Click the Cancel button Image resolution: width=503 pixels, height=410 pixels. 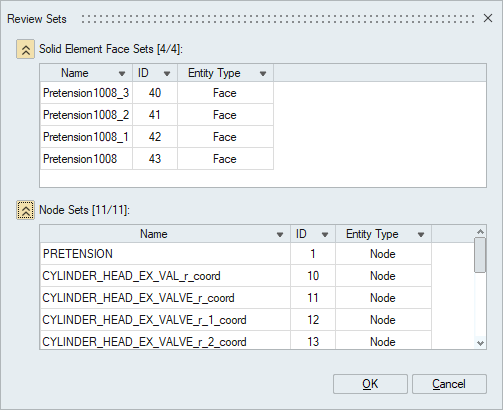click(449, 384)
